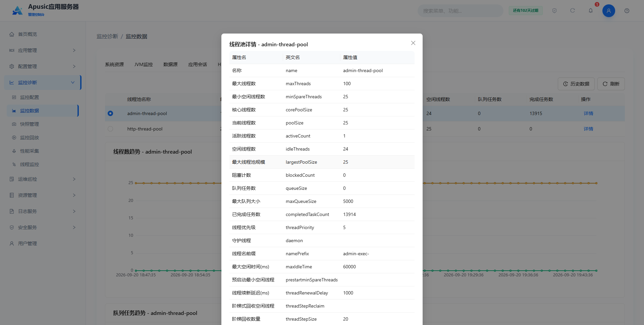Screen dimensions: 644x325
Task: Expand the 资源管理 menu chevron
Action: click(x=74, y=195)
